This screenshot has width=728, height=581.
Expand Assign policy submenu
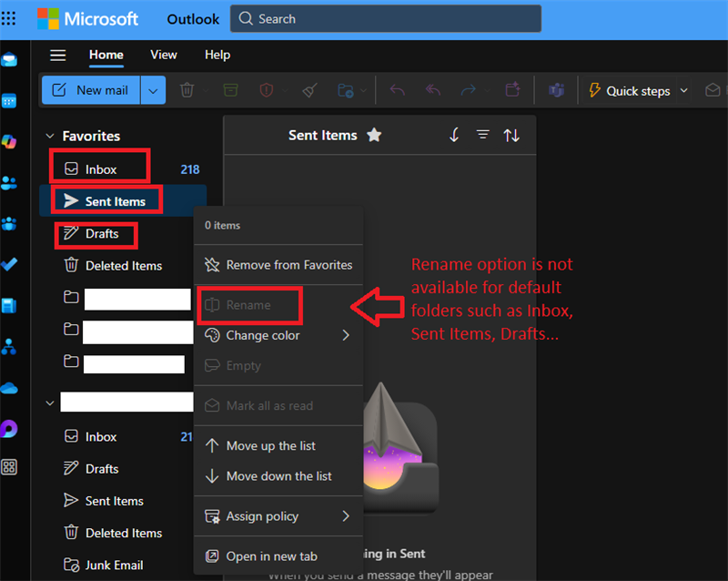pyautogui.click(x=346, y=516)
